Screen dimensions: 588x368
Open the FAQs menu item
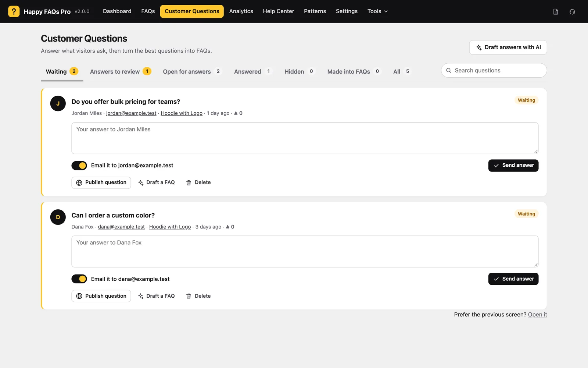pyautogui.click(x=148, y=11)
